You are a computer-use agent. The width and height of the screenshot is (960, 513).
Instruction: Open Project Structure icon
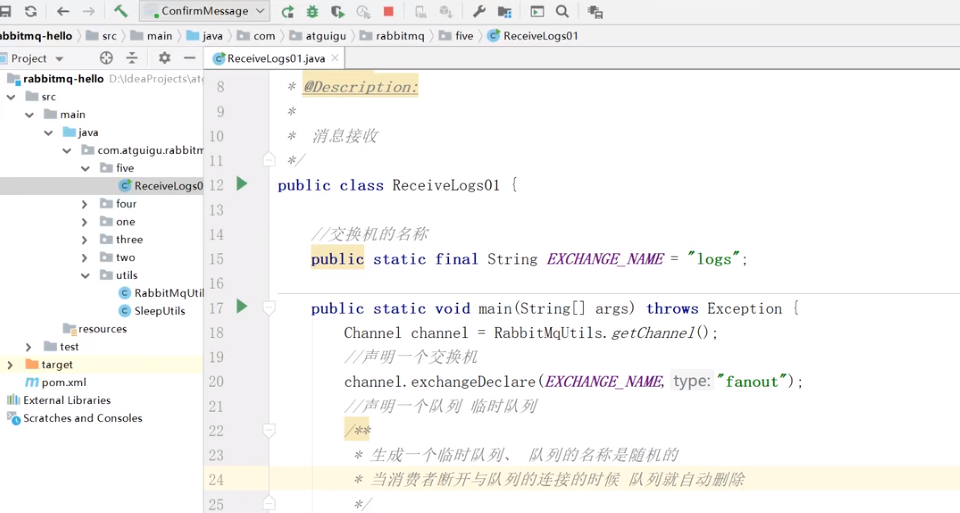pos(504,11)
